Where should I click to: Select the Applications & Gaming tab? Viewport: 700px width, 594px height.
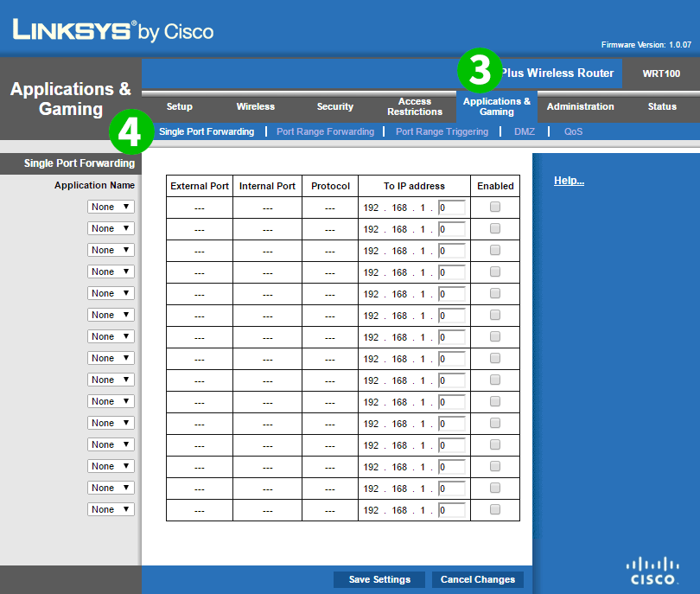tap(496, 106)
